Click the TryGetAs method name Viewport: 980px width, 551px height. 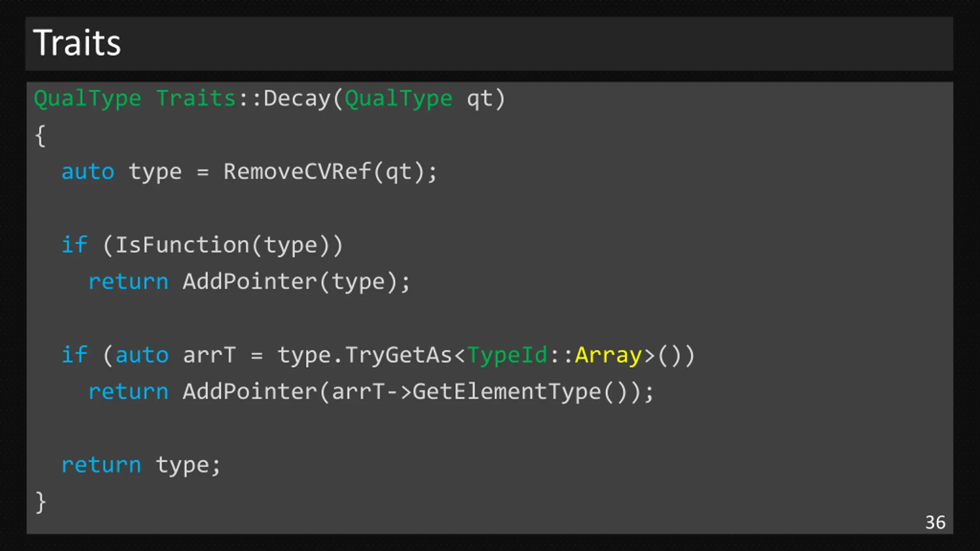(399, 355)
